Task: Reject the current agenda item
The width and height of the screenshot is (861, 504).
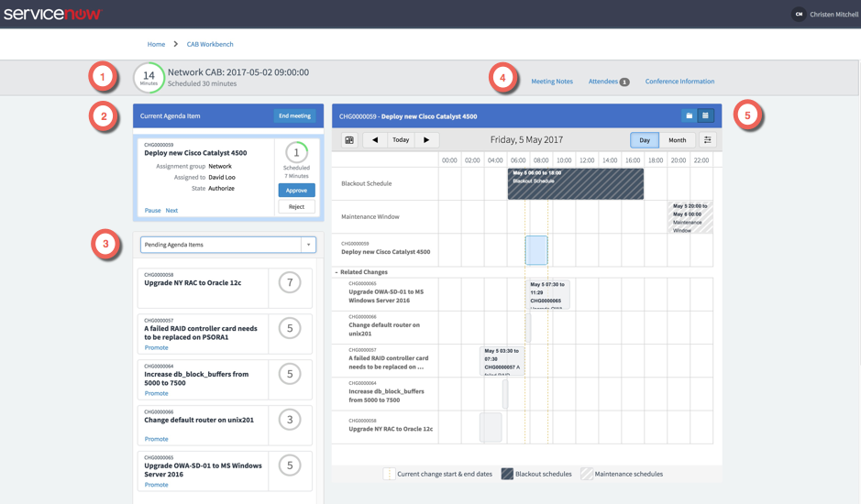Action: (x=296, y=207)
